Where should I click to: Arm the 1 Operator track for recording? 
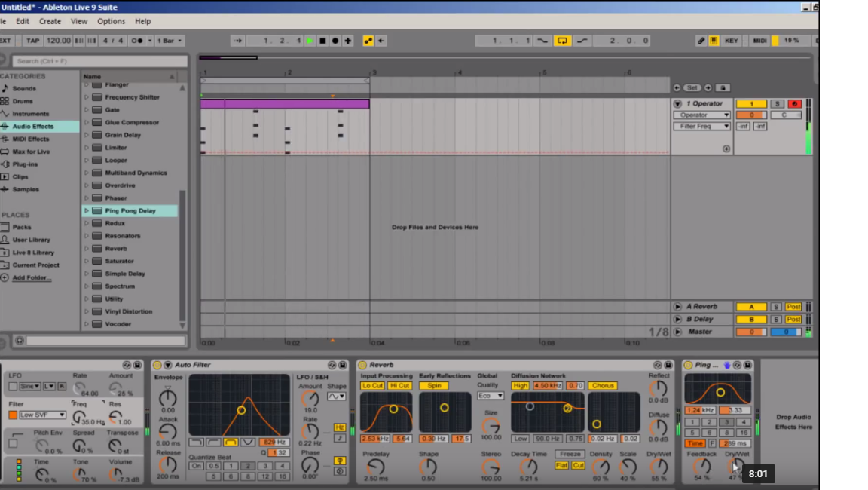(794, 103)
